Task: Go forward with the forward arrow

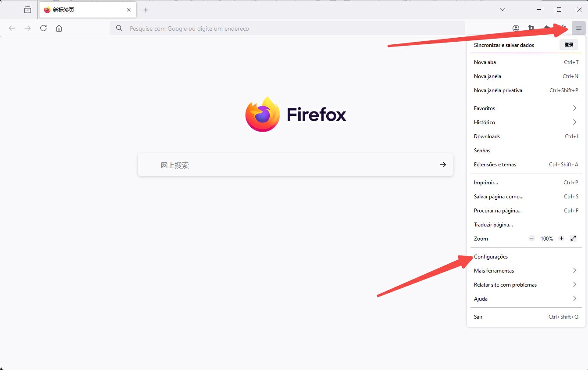Action: point(28,28)
